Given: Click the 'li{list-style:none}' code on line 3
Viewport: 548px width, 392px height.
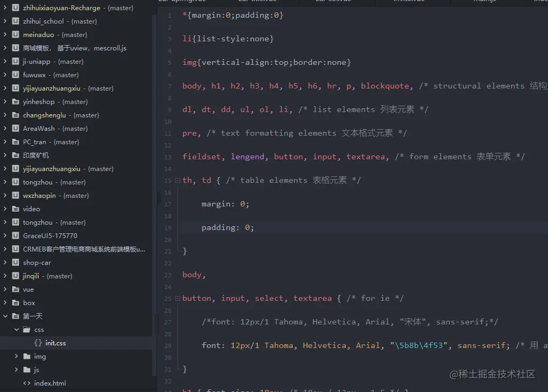Looking at the screenshot, I should point(228,39).
